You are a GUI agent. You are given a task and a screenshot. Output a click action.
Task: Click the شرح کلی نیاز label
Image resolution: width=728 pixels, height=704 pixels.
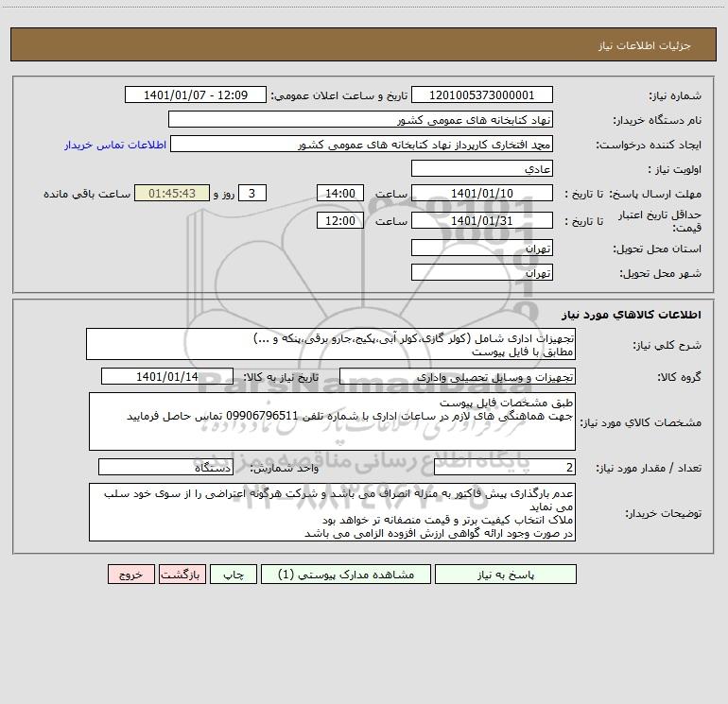(667, 345)
